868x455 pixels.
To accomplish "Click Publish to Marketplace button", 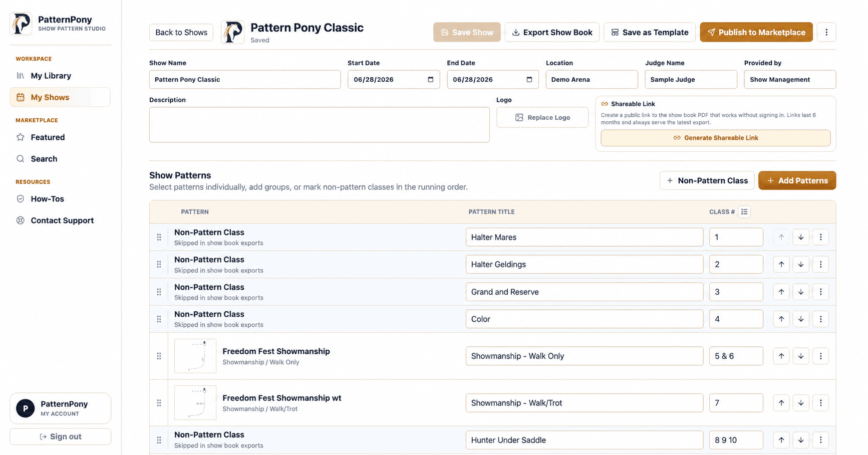I will pos(756,32).
